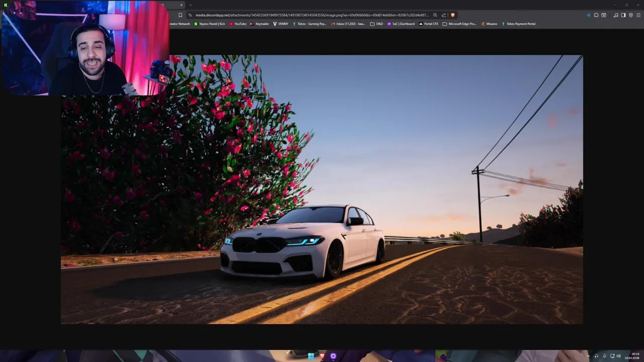
Task: Click the Brave browser taskbar icon
Action: tap(322, 356)
